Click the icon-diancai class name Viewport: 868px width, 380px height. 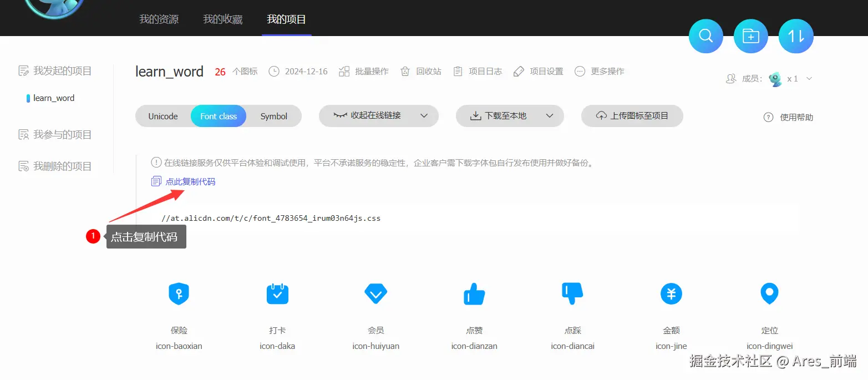[x=572, y=346]
